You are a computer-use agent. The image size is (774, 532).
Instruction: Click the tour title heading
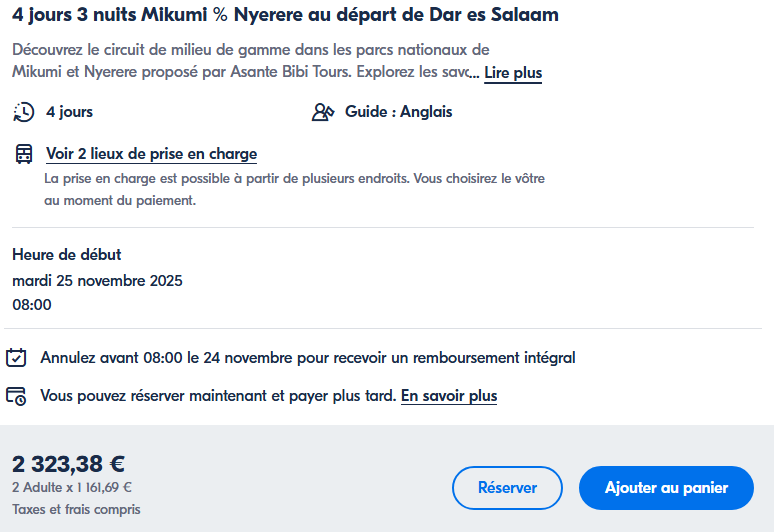tap(285, 15)
